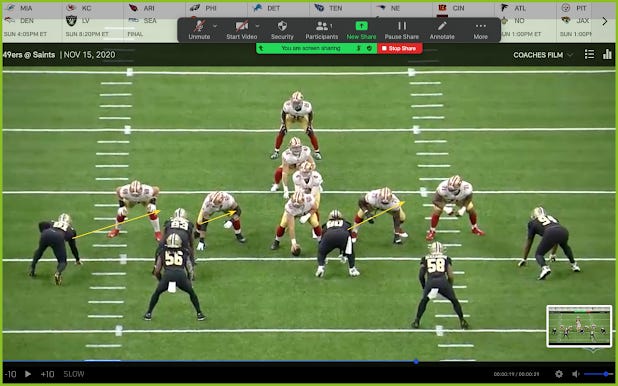Rewind ten seconds with -10

coord(10,374)
